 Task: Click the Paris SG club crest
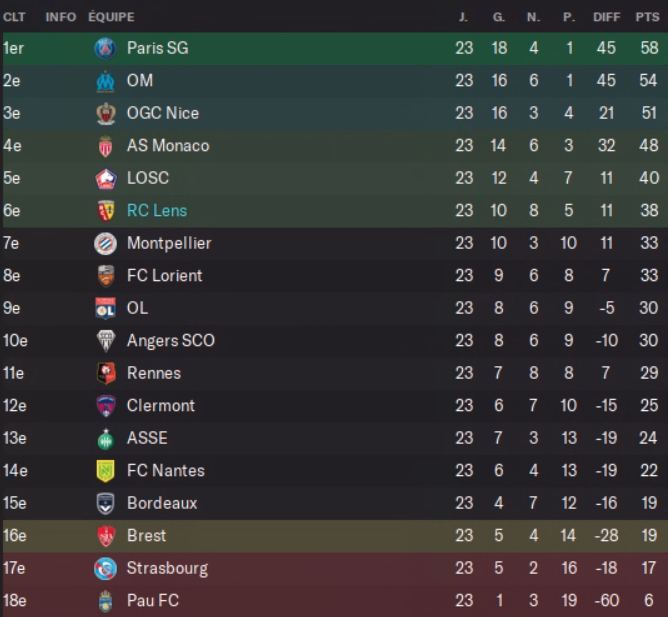pos(105,48)
